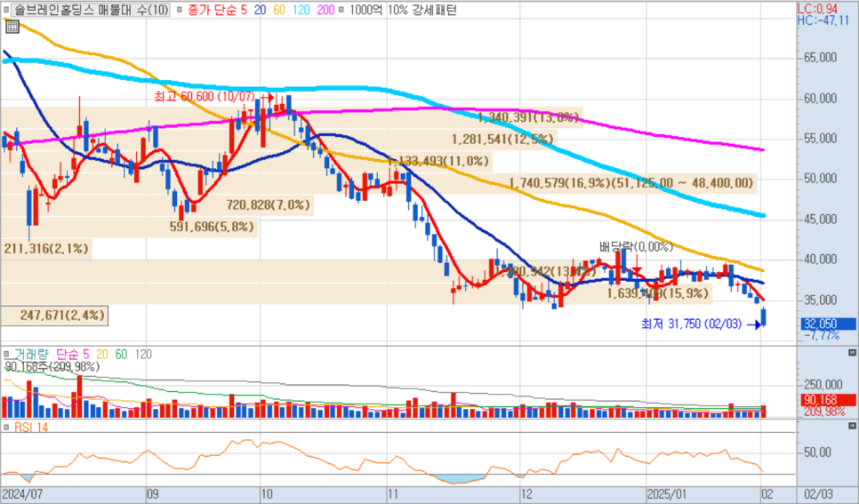
Task: Click the red 90,168 volume tag
Action: tap(829, 401)
